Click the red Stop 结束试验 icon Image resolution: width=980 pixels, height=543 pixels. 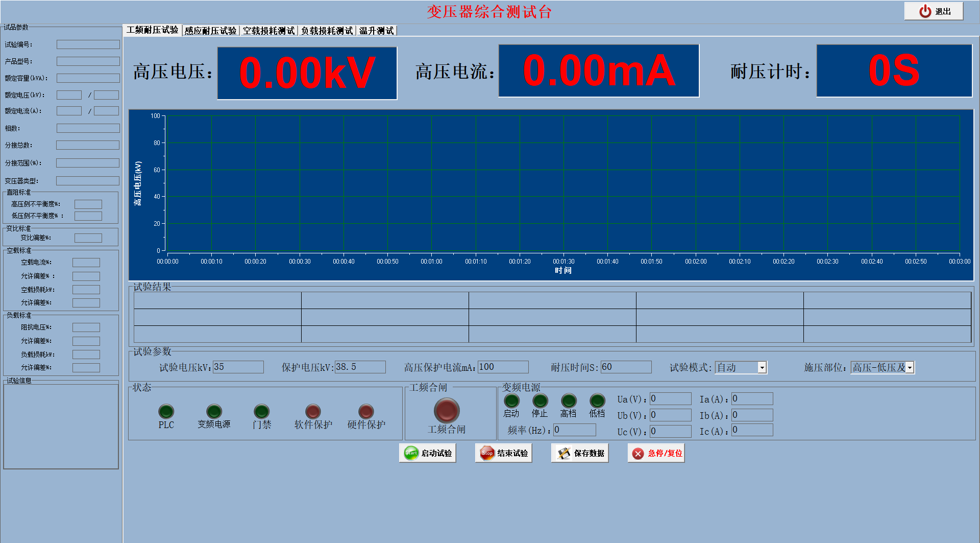487,453
